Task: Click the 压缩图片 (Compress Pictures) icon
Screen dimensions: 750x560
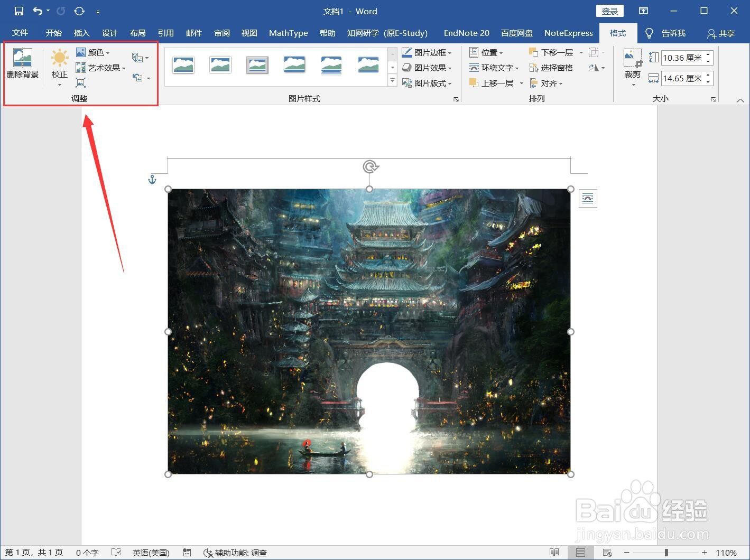Action: click(80, 82)
